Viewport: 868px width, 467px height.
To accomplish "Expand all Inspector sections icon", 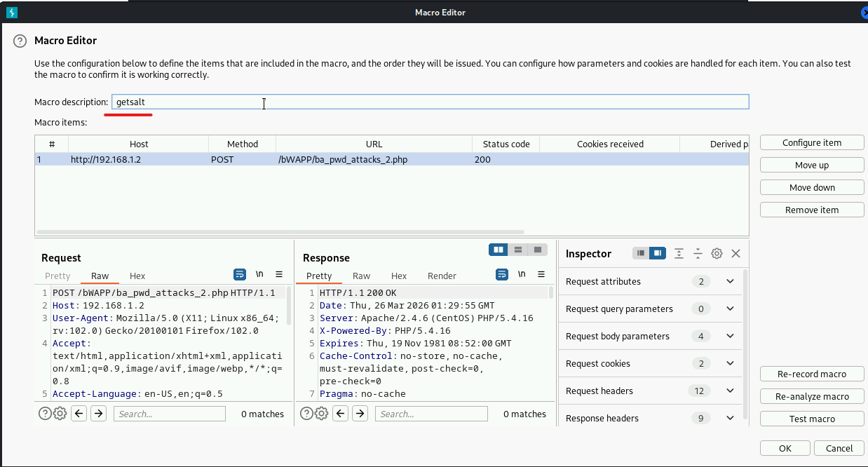I will 679,254.
